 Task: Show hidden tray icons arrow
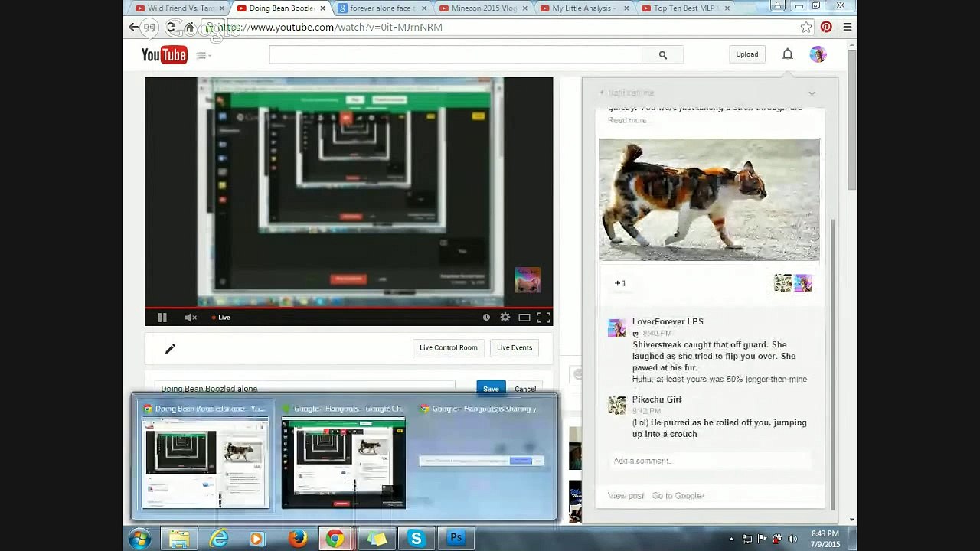click(x=731, y=539)
